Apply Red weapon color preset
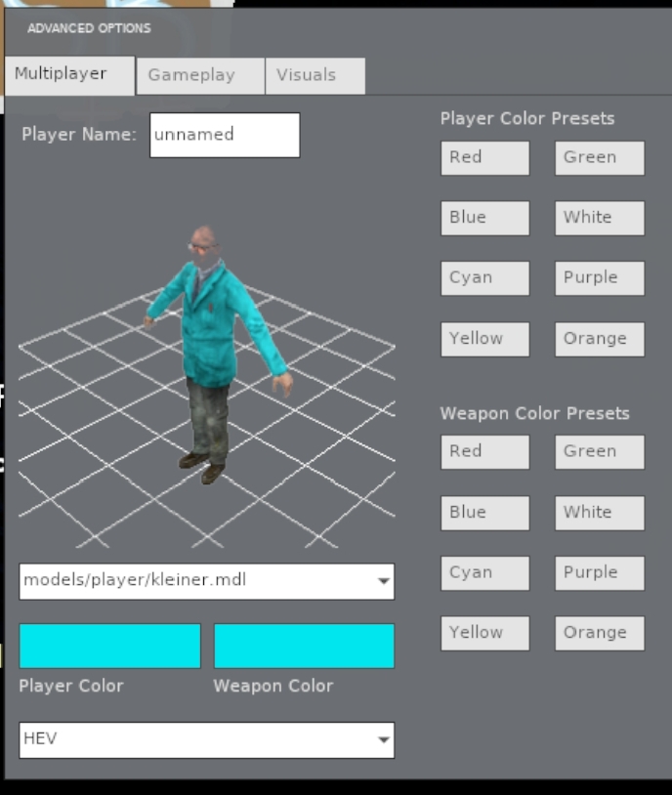 point(484,452)
